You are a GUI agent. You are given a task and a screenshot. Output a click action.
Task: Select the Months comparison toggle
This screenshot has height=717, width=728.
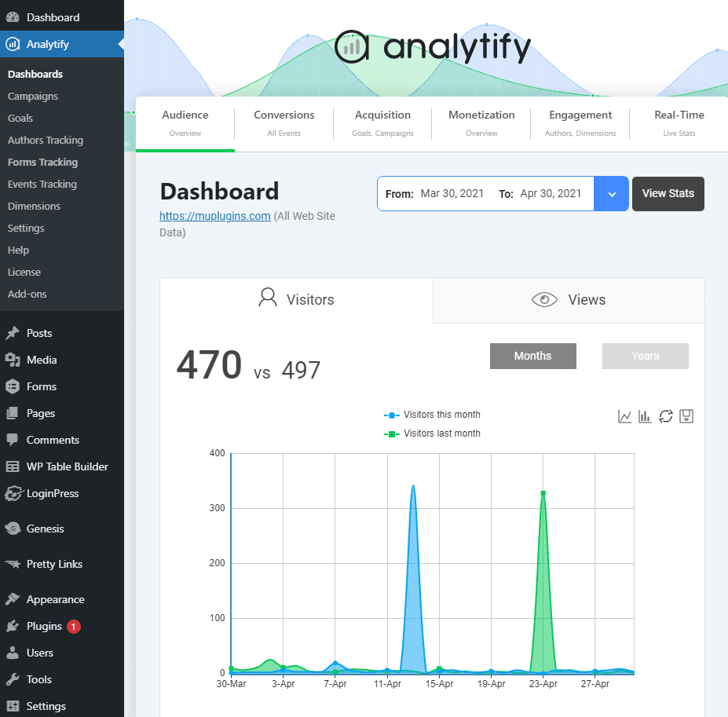point(533,357)
